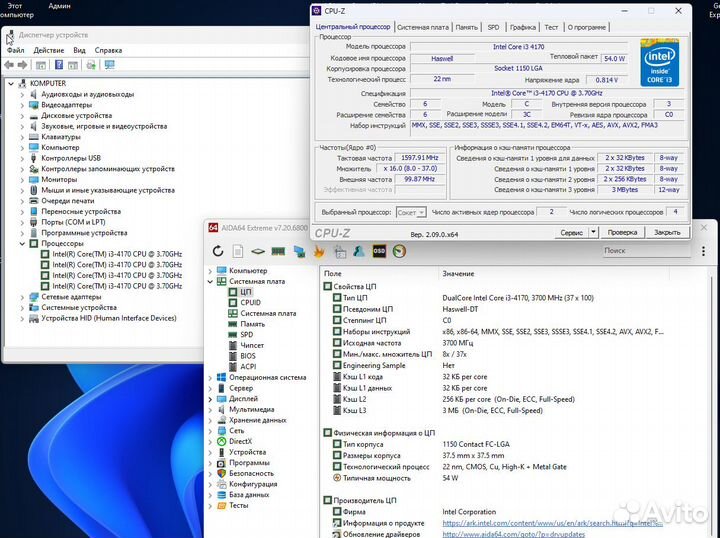The height and width of the screenshot is (538, 720).
Task: Click the Intel Core i3 logo in CPU-Z
Action: tap(659, 62)
